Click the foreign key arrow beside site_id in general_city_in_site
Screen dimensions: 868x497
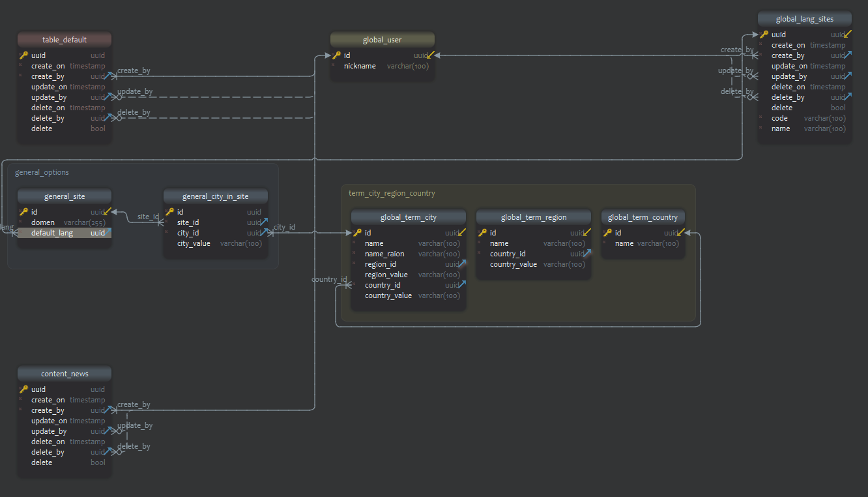(263, 222)
